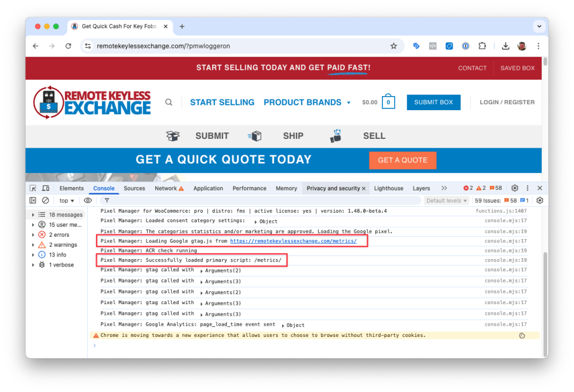574x392 pixels.
Task: Reload the current page
Action: click(68, 46)
